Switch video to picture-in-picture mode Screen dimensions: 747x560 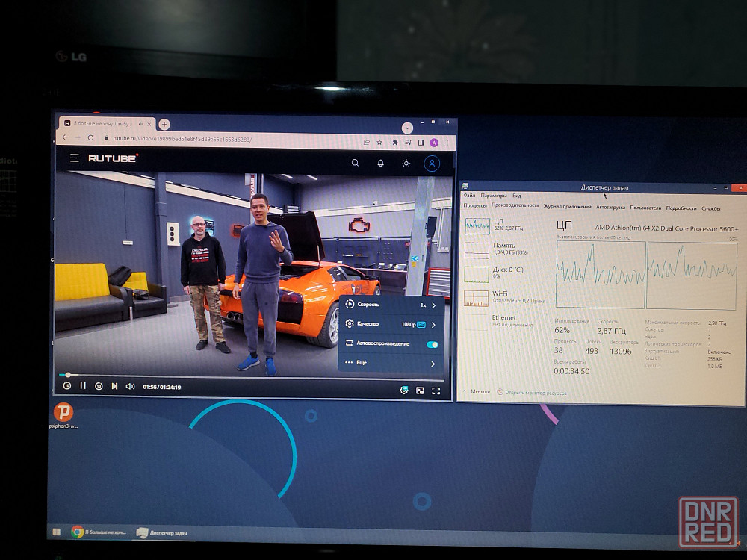(420, 391)
